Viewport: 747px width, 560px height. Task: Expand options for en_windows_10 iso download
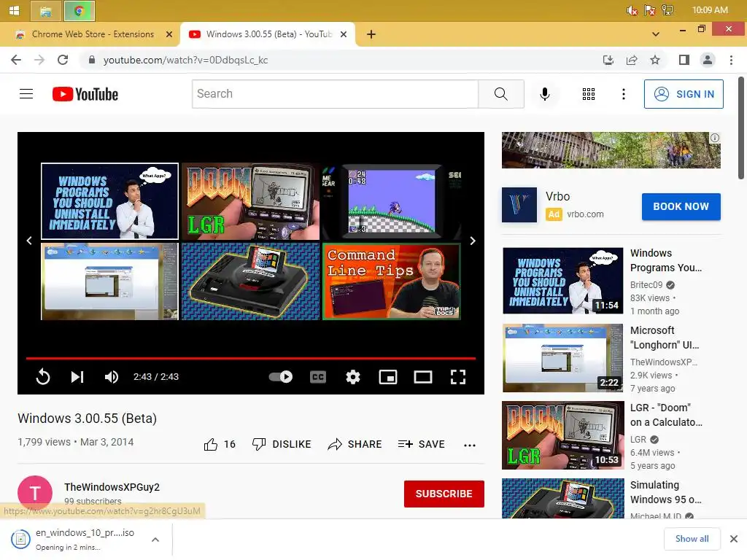(x=155, y=540)
